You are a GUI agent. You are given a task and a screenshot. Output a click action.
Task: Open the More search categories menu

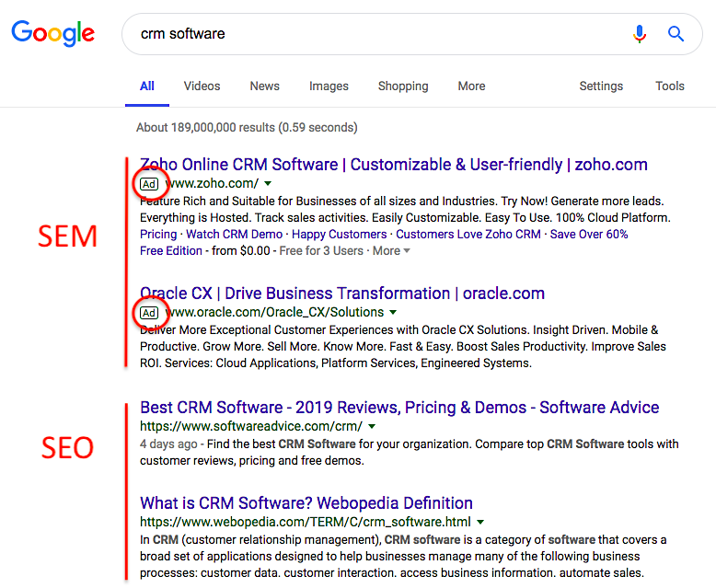click(x=472, y=86)
